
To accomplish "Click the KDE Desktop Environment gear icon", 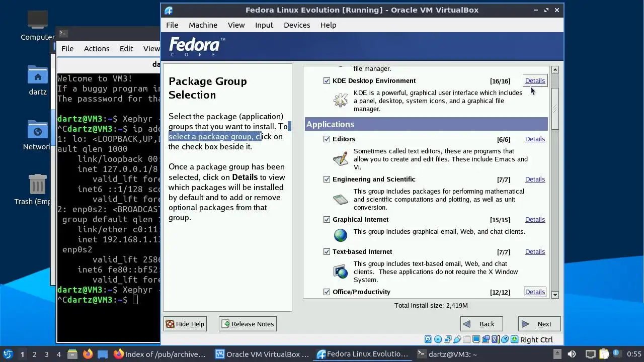I will (341, 100).
